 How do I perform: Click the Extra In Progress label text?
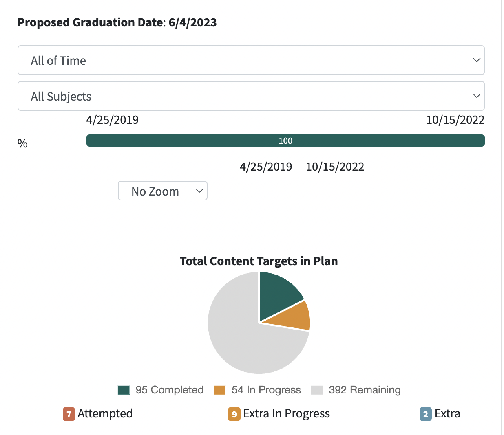coord(286,413)
